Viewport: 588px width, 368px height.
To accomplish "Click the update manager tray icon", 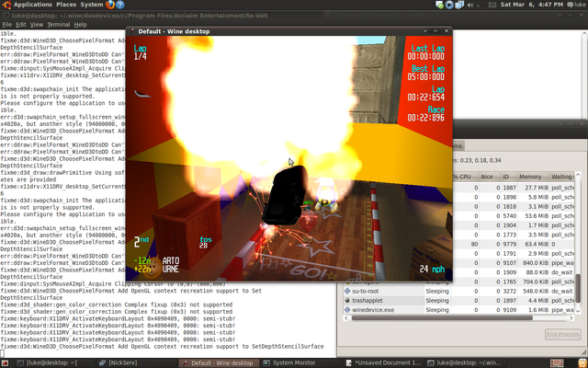I will click(439, 5).
